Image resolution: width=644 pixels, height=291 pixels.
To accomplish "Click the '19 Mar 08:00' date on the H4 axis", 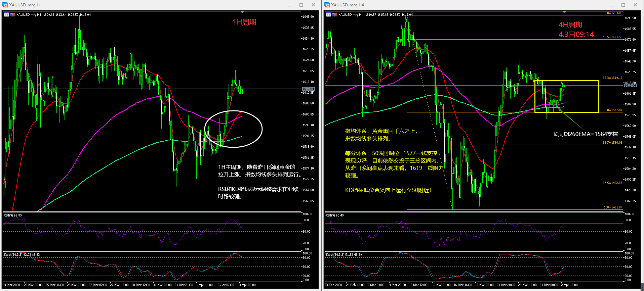I will [484, 285].
